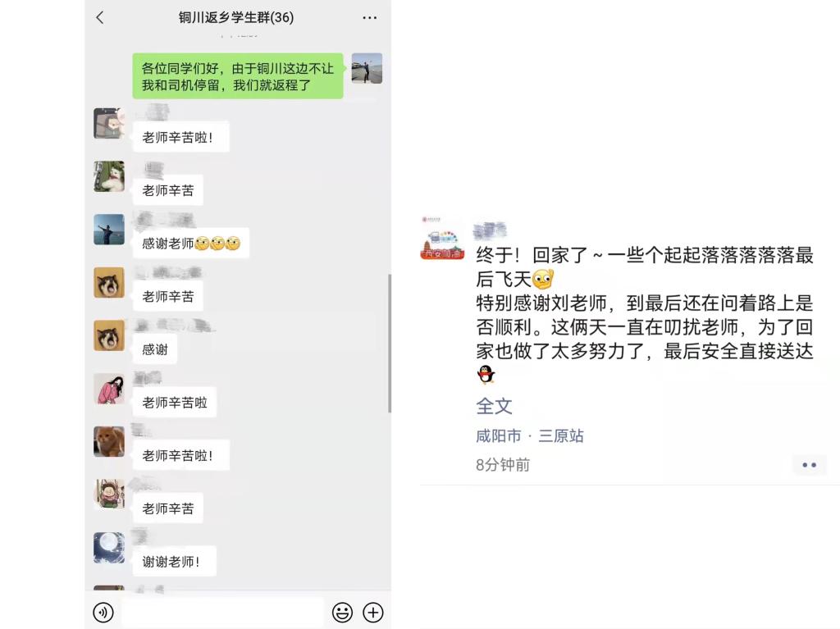This screenshot has height=629, width=840.
Task: Open the emoji sticker picker
Action: coord(342,612)
